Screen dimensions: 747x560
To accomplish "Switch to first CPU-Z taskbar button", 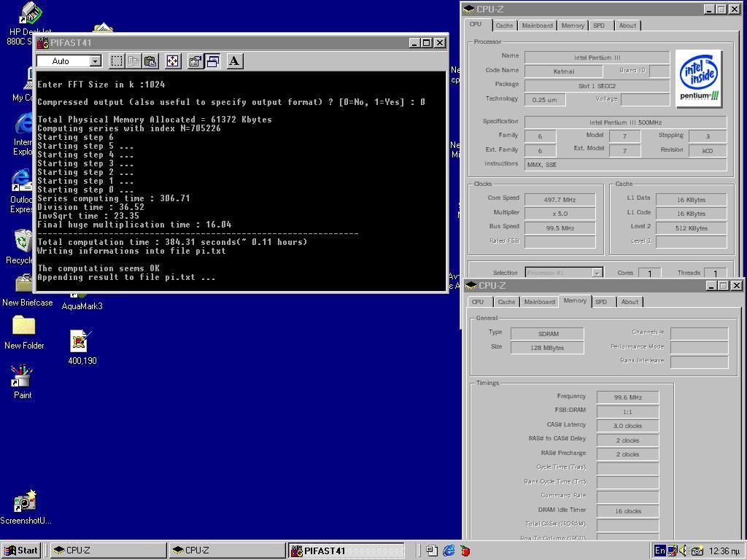I will tap(108, 551).
